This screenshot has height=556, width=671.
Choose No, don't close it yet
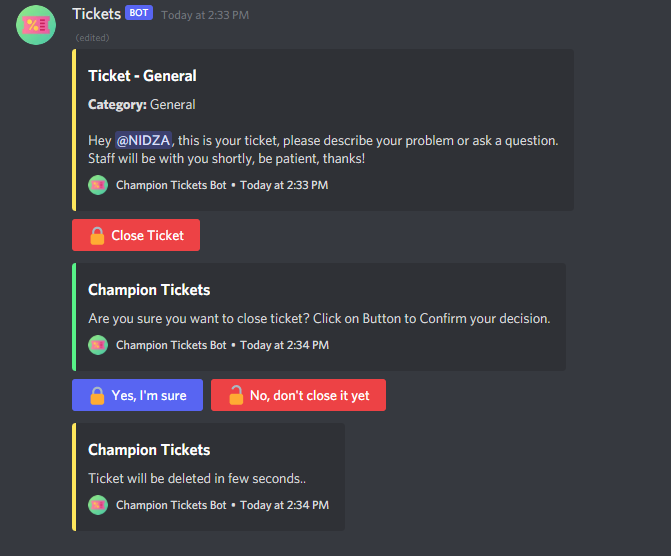[x=298, y=396]
